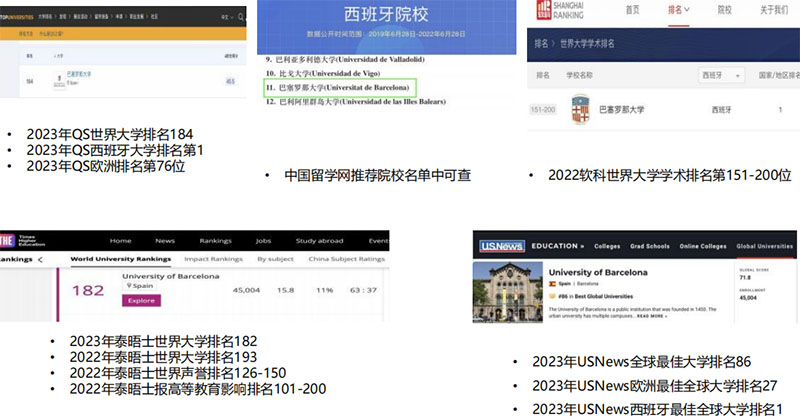
Task: Click the QS score value 45.5
Action: coord(231,81)
